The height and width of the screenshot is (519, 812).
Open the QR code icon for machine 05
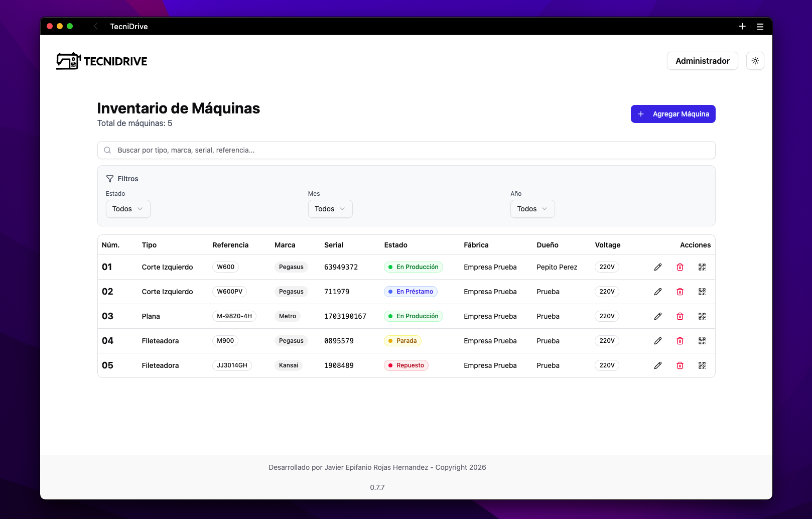coord(702,365)
